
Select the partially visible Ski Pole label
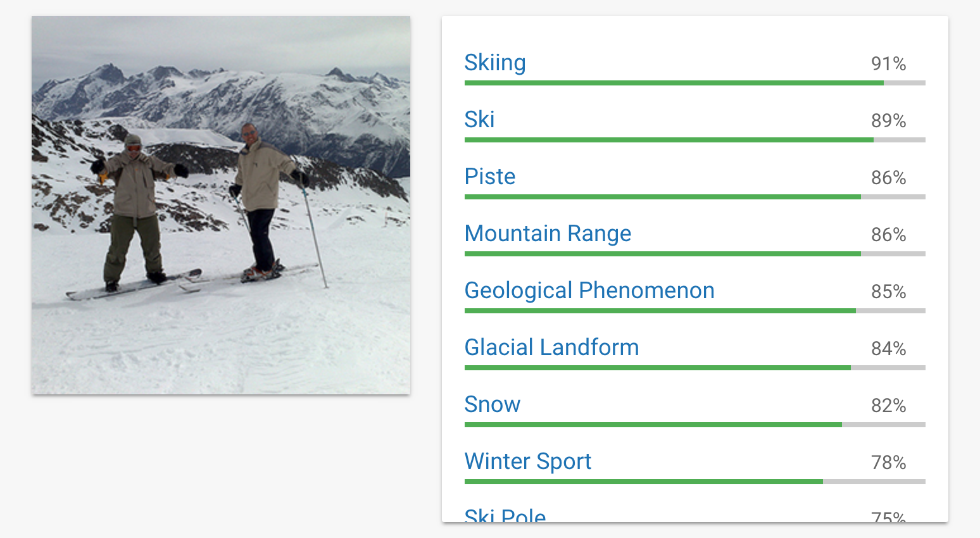pyautogui.click(x=505, y=515)
